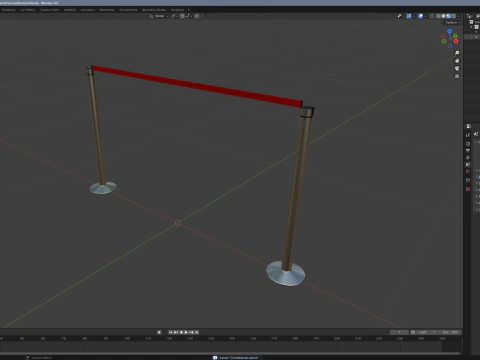480x360 pixels.
Task: Open the Output properties tab
Action: point(468,151)
